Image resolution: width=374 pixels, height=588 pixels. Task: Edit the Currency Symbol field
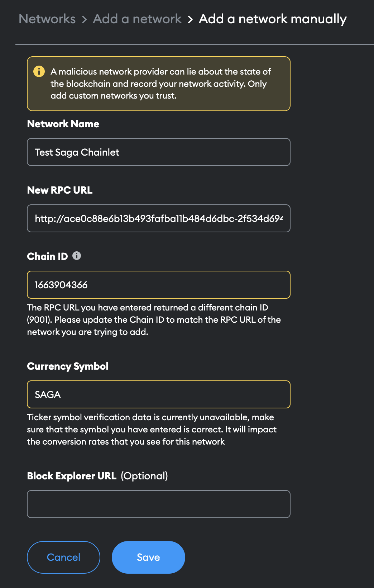pos(158,394)
